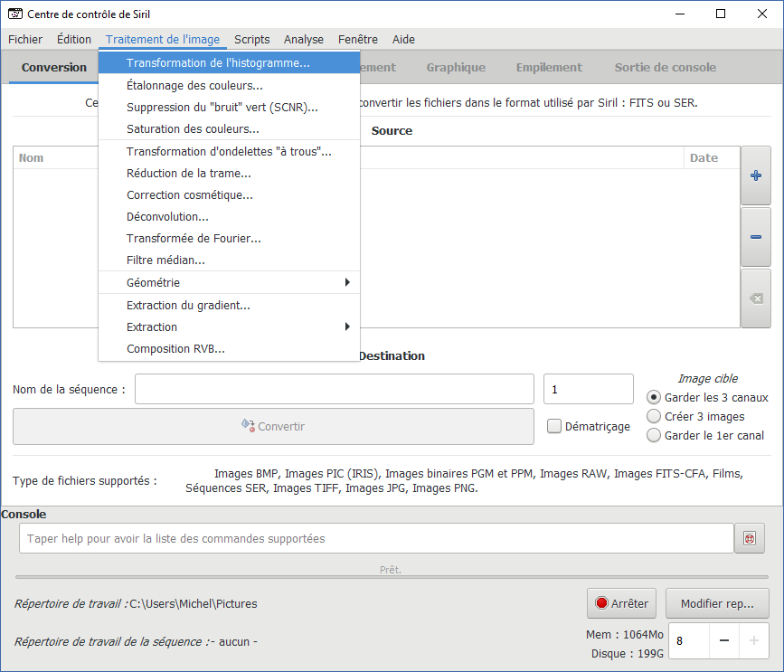Choose Étalonnage des couleurs menu entry
This screenshot has width=784, height=672.
(x=229, y=86)
